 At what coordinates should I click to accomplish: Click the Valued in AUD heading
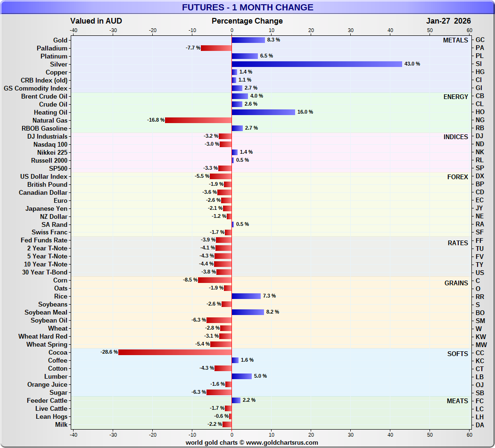[x=96, y=21]
